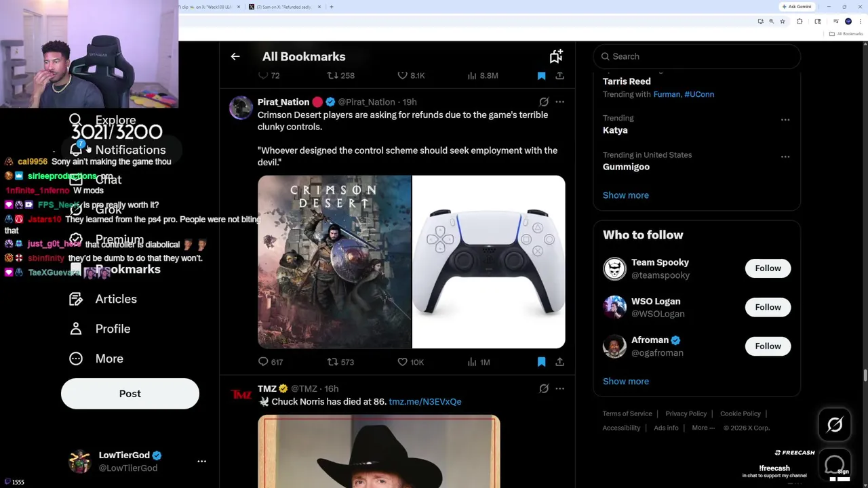This screenshot has width=868, height=488.
Task: Like the top post with 8.1K likes
Action: point(411,75)
